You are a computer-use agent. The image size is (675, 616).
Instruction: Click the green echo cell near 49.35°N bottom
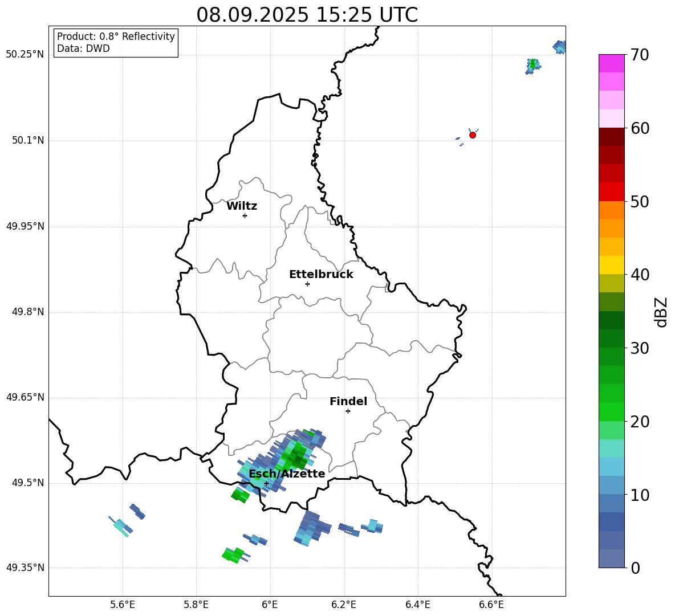tap(233, 556)
